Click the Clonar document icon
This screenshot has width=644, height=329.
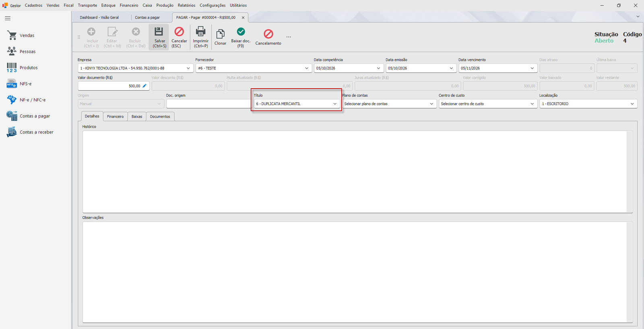click(x=220, y=34)
